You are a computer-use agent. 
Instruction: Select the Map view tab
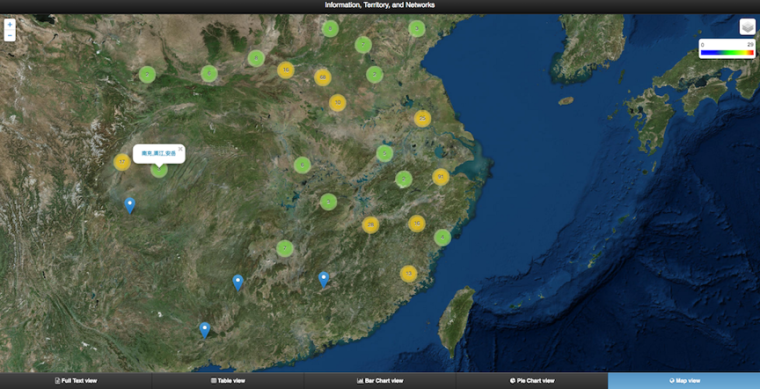(684, 381)
